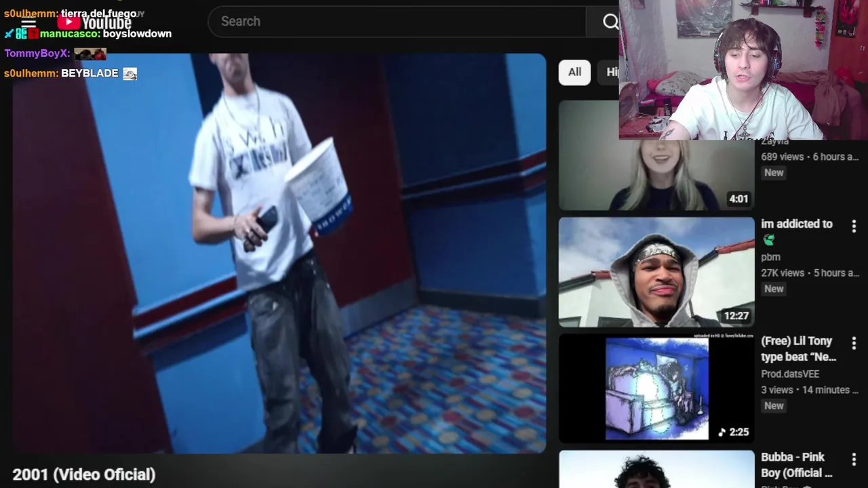The width and height of the screenshot is (868, 488).
Task: Open options menu for im addicted to video
Action: coord(854,226)
